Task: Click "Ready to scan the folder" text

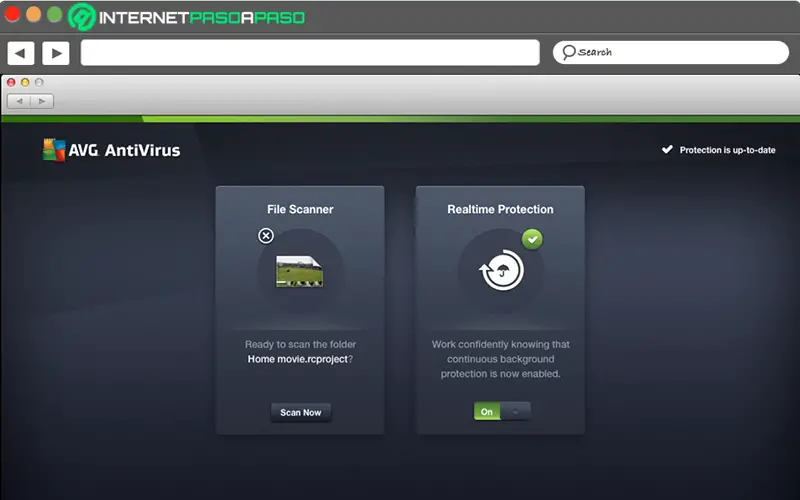Action: [300, 344]
